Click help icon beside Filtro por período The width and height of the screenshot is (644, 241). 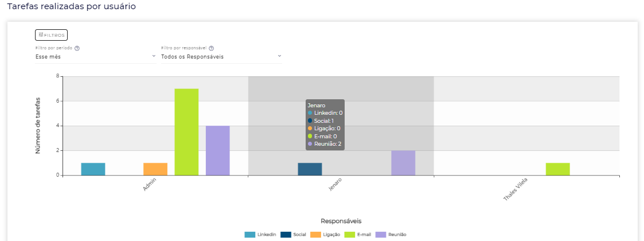77,48
